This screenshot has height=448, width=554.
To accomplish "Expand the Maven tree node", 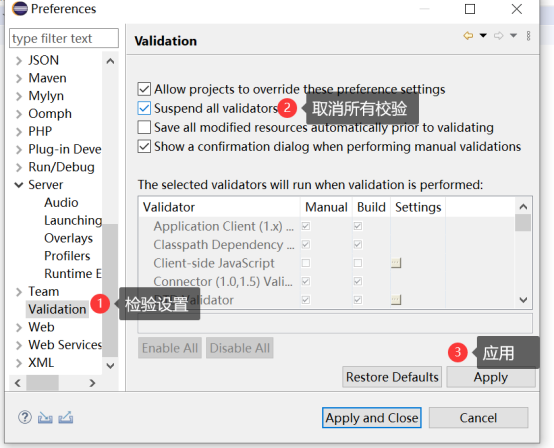I will coord(19,78).
